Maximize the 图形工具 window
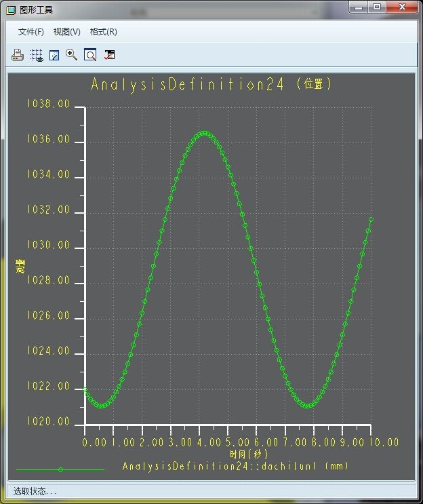 [377, 7]
